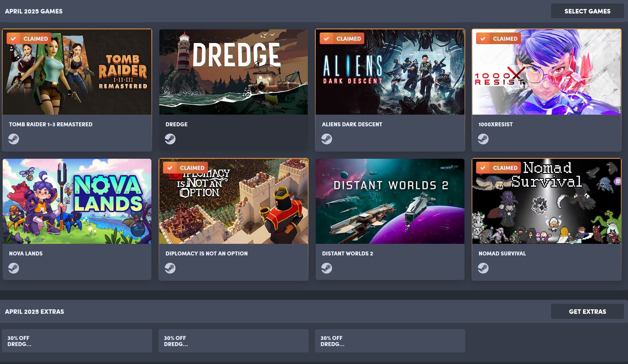Click Steam icon under Nova Lands

tap(13, 268)
